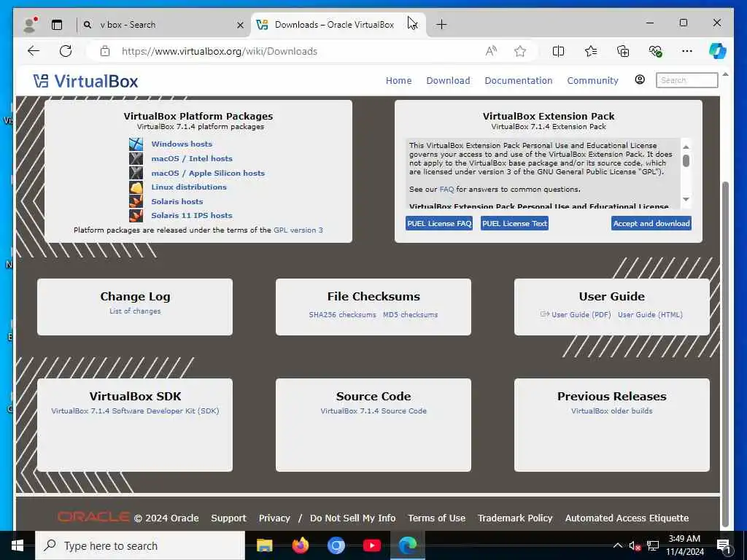Viewport: 747px width, 560px height.
Task: Focus the VirtualBox site Search field
Action: [x=687, y=80]
